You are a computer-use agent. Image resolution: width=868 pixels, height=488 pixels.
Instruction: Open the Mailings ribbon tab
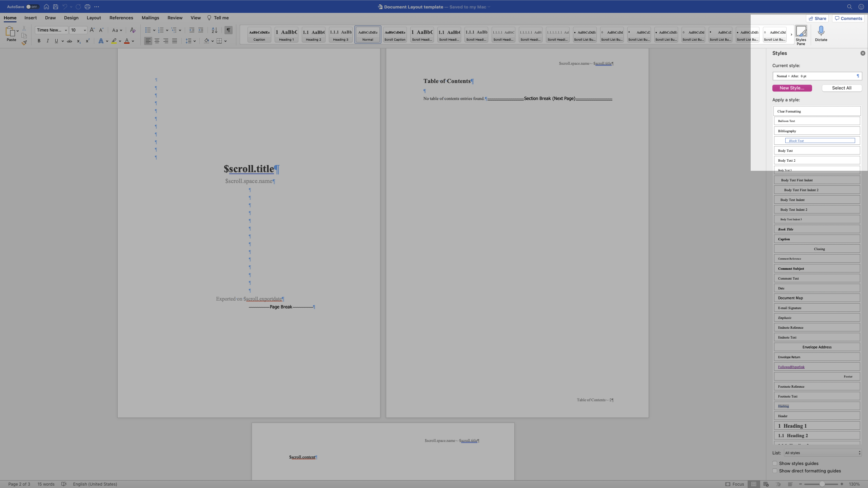150,18
